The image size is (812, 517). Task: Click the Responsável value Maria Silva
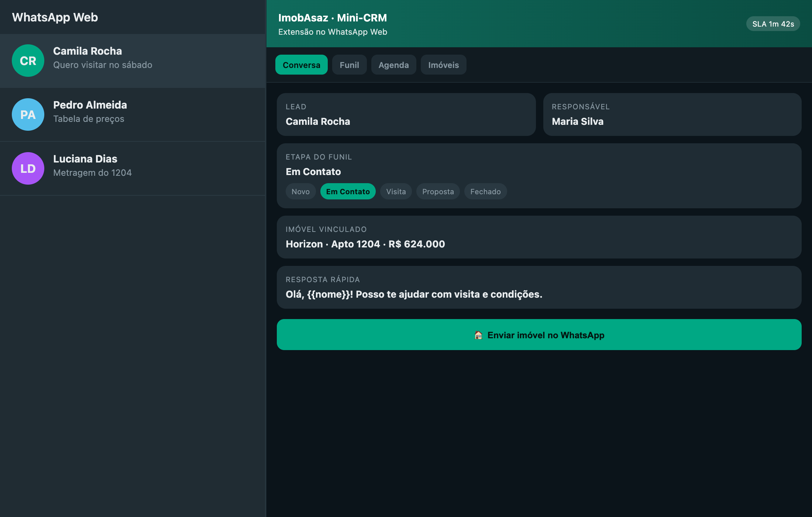click(x=578, y=121)
